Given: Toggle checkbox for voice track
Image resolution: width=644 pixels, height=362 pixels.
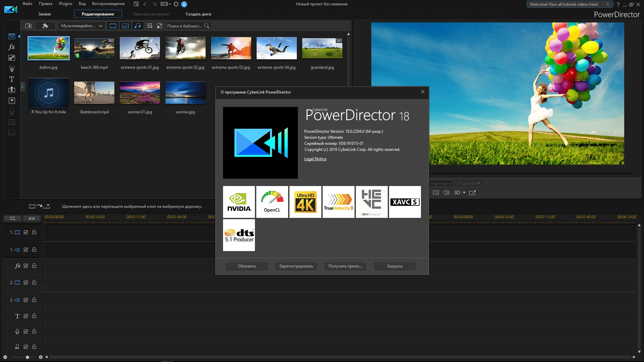Looking at the screenshot, I should [x=26, y=331].
